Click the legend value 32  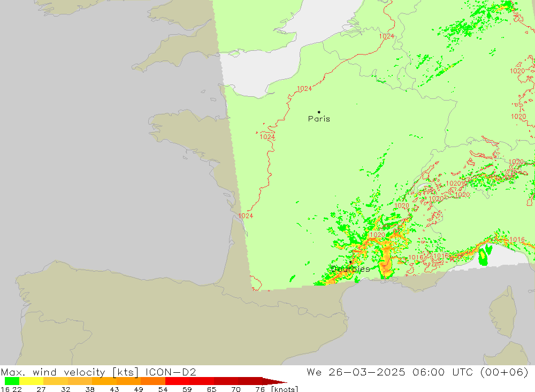click(x=65, y=389)
